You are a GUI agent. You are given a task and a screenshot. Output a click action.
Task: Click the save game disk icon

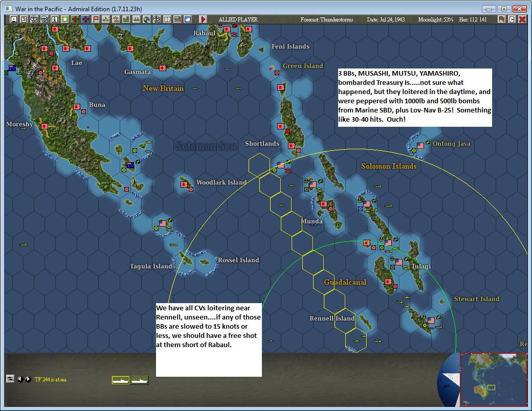click(14, 19)
